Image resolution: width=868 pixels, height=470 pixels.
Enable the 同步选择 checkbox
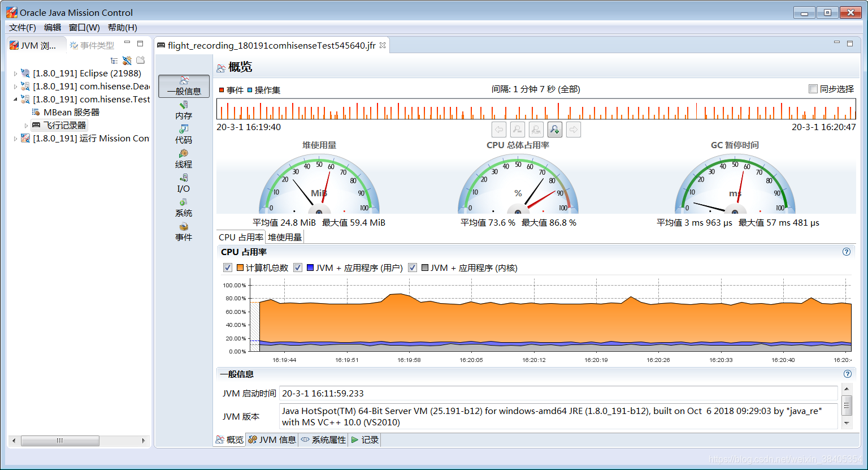813,89
